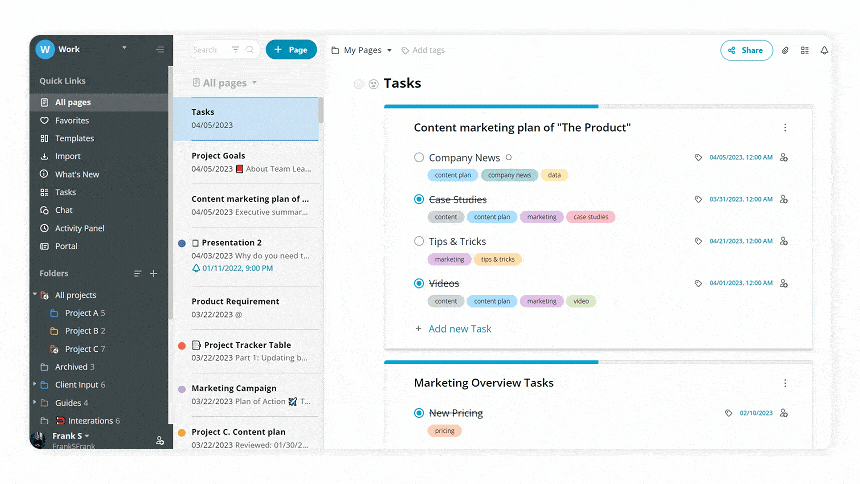Viewport: 860px width, 484px height.
Task: Mark Tips & Tricks task as complete
Action: click(x=419, y=241)
